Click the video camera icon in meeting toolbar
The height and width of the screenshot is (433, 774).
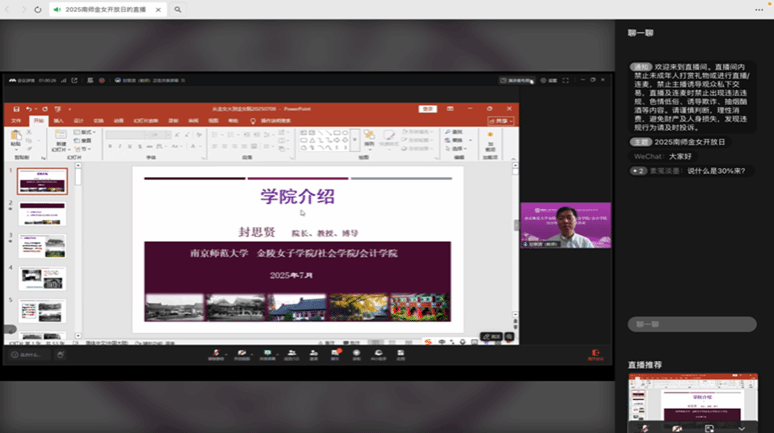241,352
